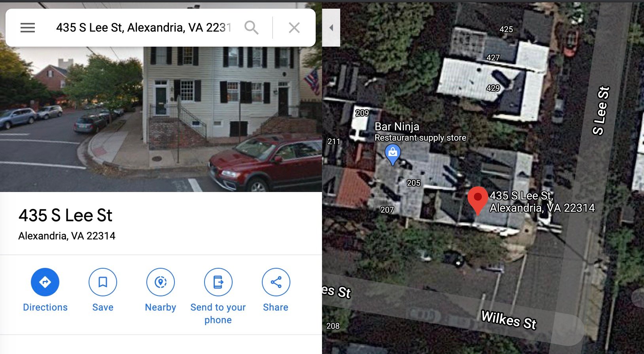The image size is (644, 354).
Task: Click inside the address search field
Action: pos(144,28)
